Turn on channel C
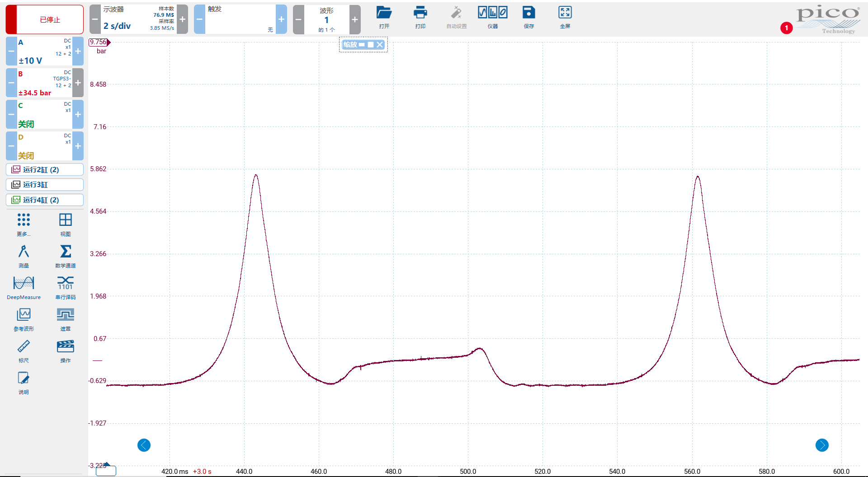This screenshot has height=477, width=868. point(45,114)
